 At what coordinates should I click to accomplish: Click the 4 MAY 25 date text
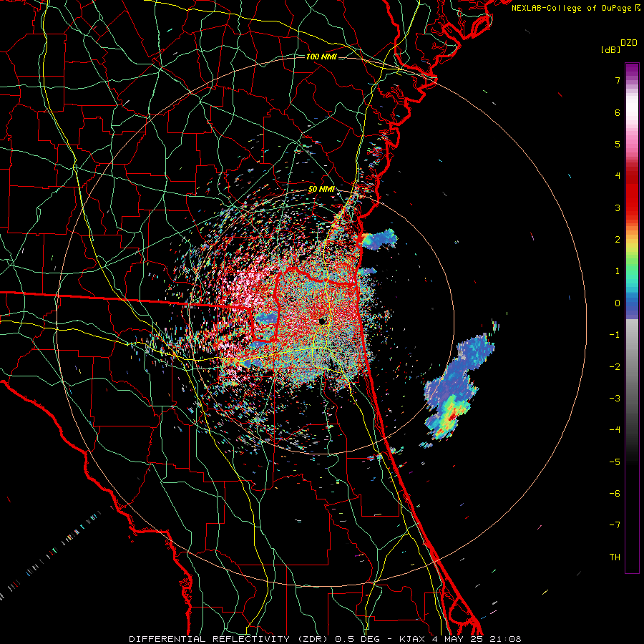pos(457,639)
